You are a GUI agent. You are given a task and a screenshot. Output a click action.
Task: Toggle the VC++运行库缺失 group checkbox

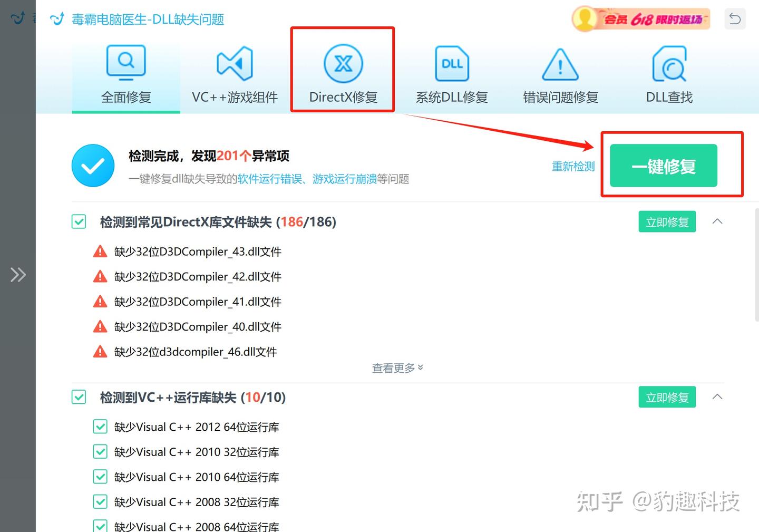[x=79, y=397]
